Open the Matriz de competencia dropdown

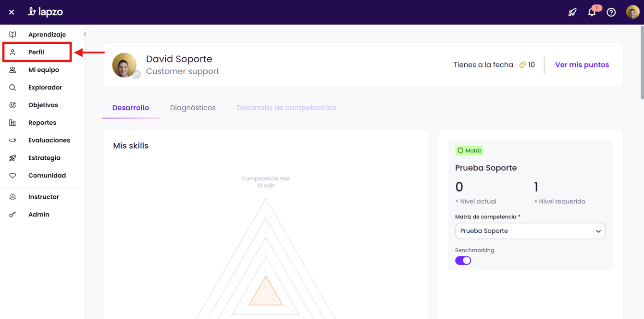click(x=530, y=231)
